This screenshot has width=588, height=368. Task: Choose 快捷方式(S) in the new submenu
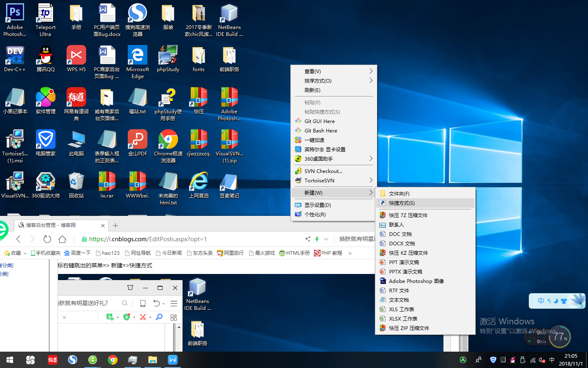tap(425, 203)
